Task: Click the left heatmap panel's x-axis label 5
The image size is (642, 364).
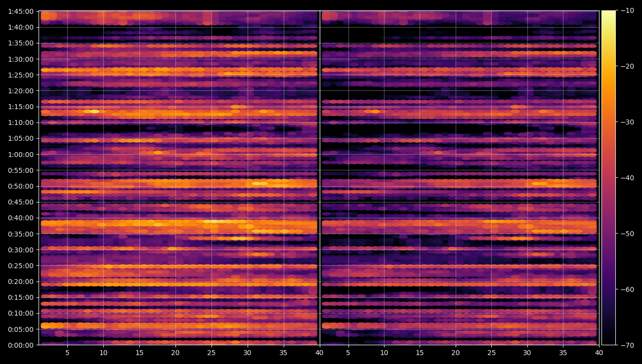Action: point(67,353)
